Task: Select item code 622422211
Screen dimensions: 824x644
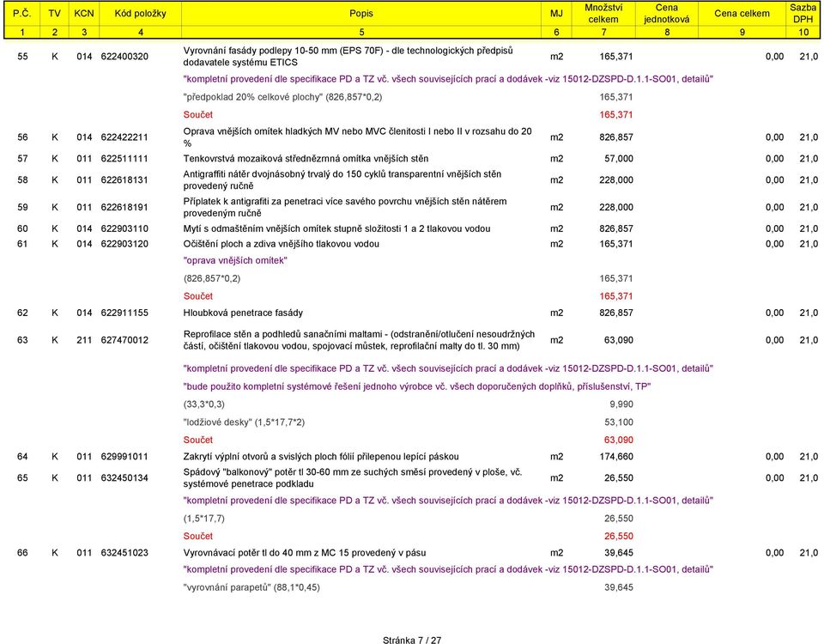Action: tap(124, 137)
